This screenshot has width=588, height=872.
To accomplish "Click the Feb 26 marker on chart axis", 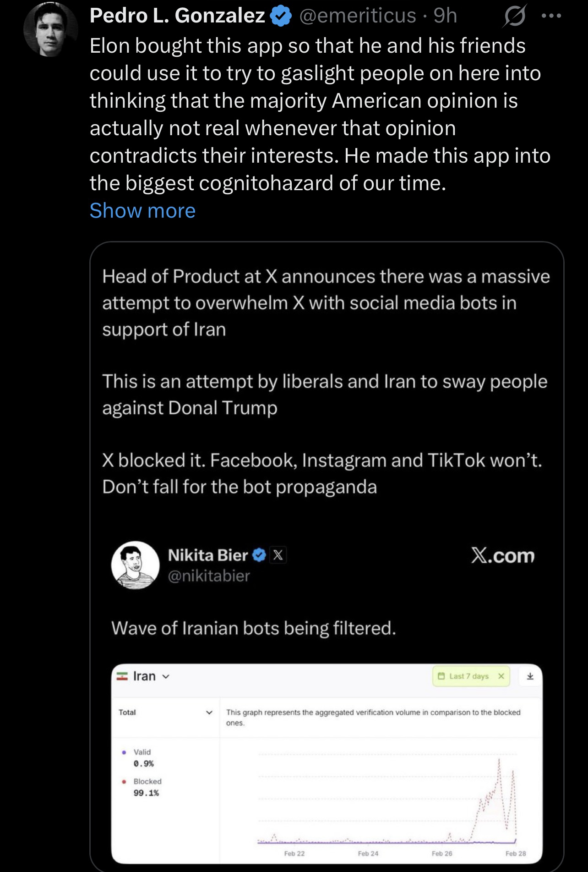I will pyautogui.click(x=442, y=853).
